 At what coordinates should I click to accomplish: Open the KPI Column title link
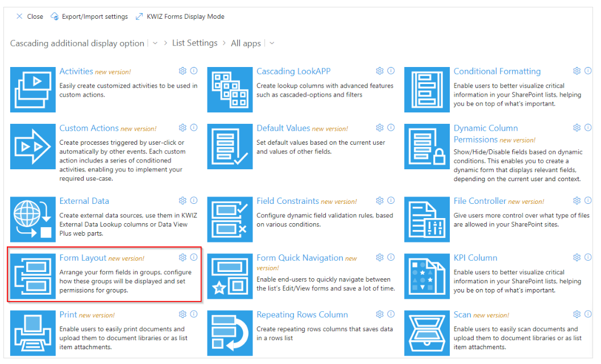(x=475, y=258)
